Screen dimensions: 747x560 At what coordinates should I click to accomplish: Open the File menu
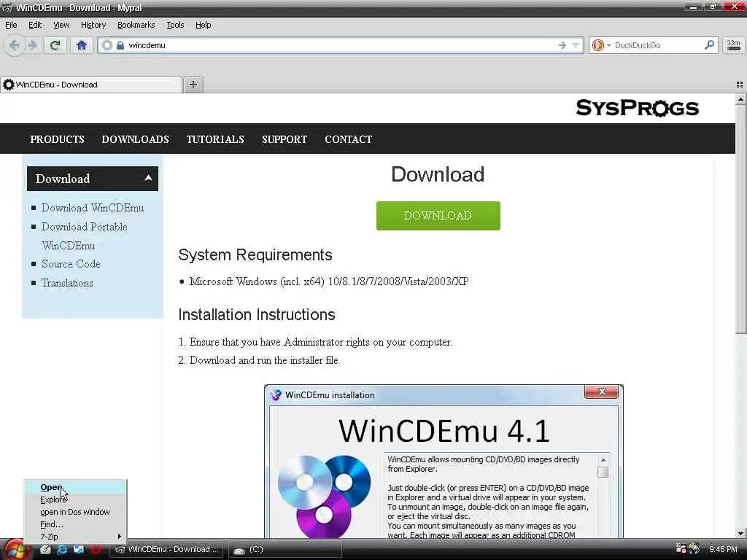(x=11, y=25)
